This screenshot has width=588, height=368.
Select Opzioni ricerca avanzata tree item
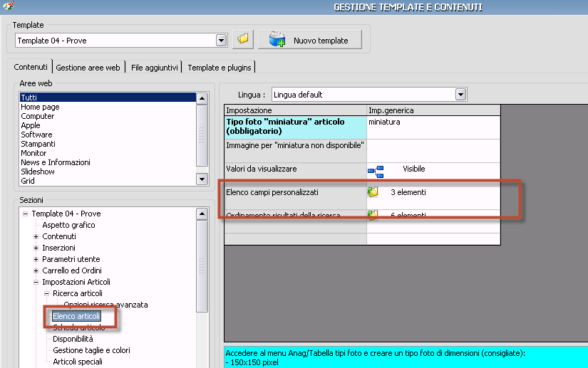(105, 305)
